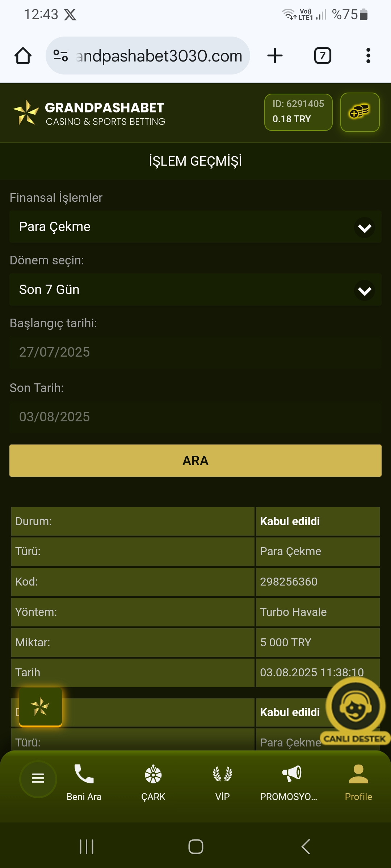Tap the Android back navigation button
Screen dimensions: 391x868
pos(306,847)
